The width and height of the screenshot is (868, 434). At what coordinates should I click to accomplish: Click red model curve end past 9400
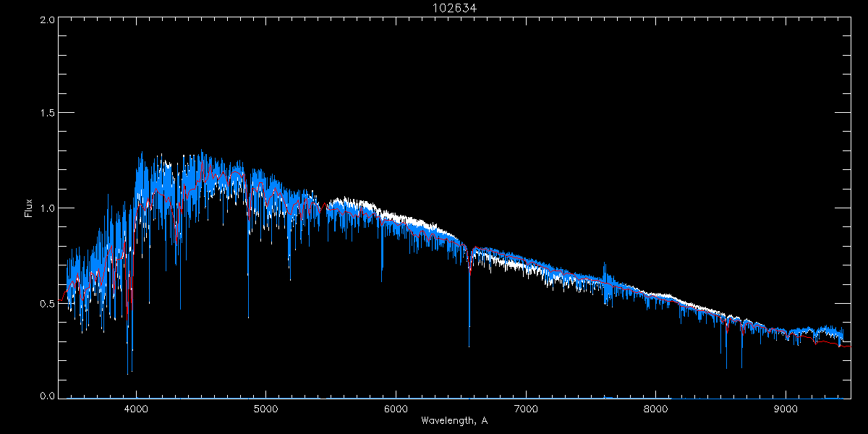[x=846, y=346]
